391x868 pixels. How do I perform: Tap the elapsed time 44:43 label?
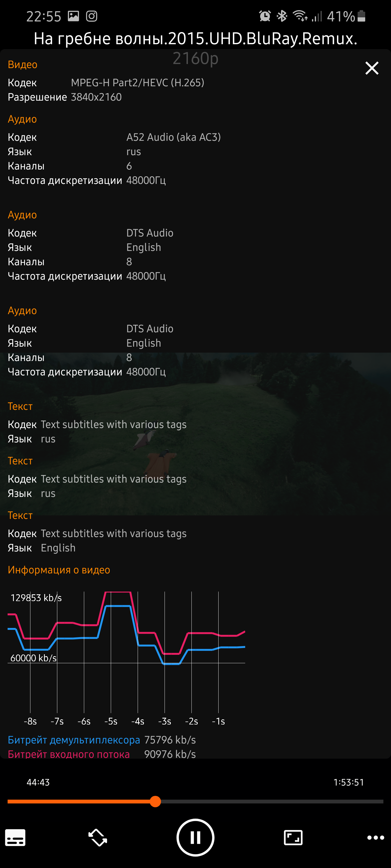point(38,782)
